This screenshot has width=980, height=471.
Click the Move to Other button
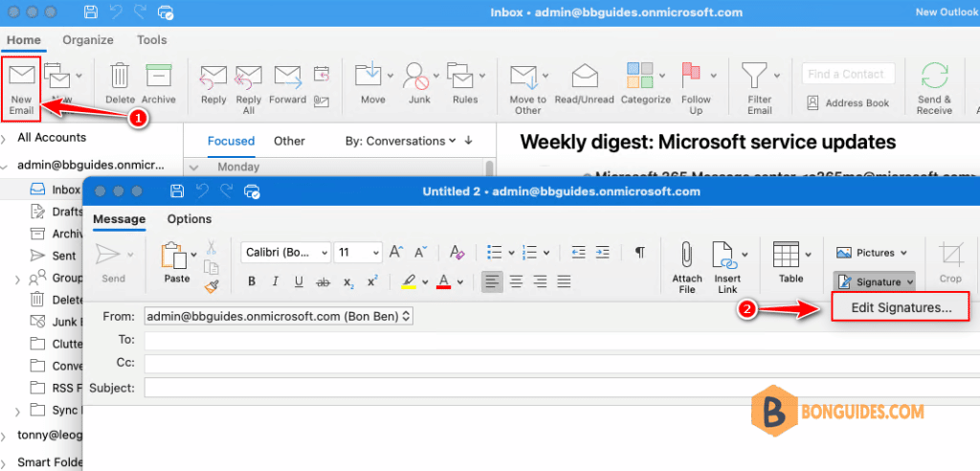click(527, 88)
